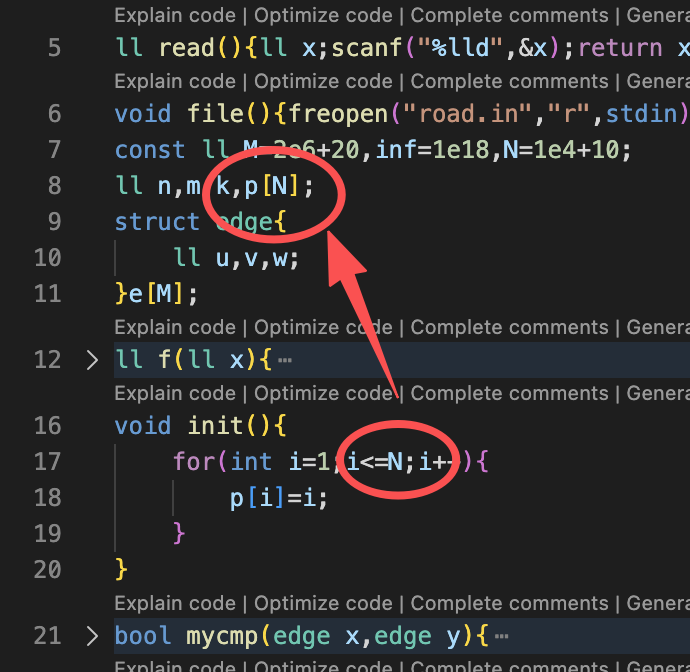Click Explain code above the ll f function
Screen dimensions: 690x672
(x=175, y=327)
